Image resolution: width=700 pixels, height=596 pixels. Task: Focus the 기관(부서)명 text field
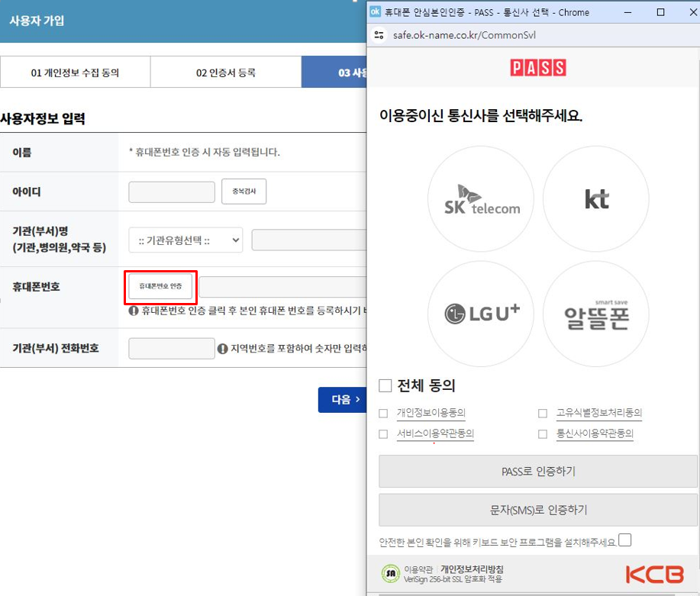click(309, 240)
